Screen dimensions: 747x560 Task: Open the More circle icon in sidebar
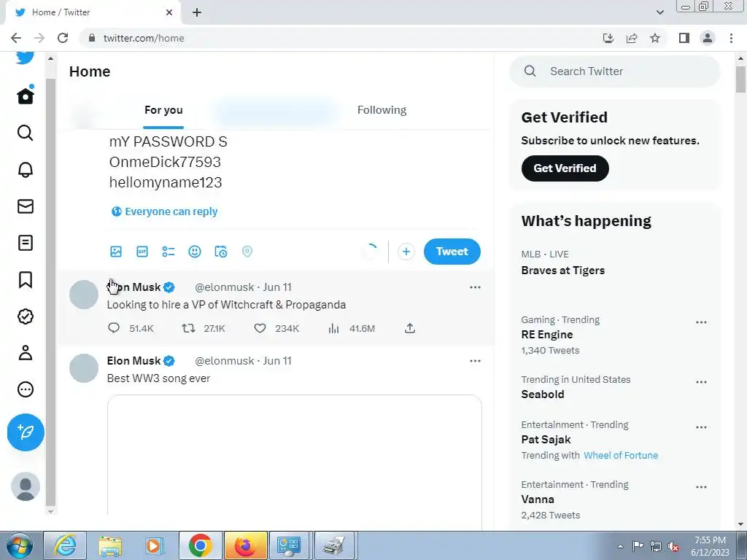click(26, 389)
